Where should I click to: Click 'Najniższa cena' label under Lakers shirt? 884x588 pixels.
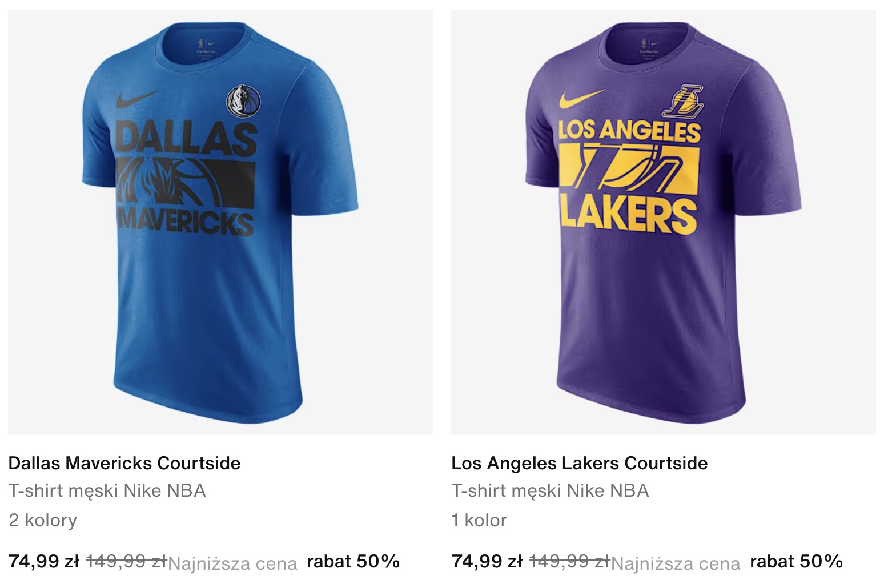tap(676, 564)
